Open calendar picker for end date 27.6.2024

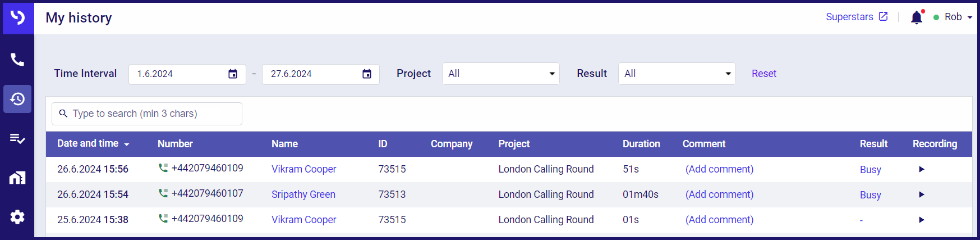(367, 74)
